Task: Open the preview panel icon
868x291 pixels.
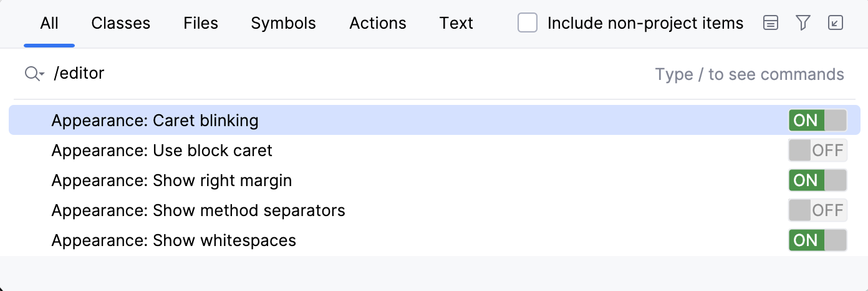Action: [x=771, y=24]
